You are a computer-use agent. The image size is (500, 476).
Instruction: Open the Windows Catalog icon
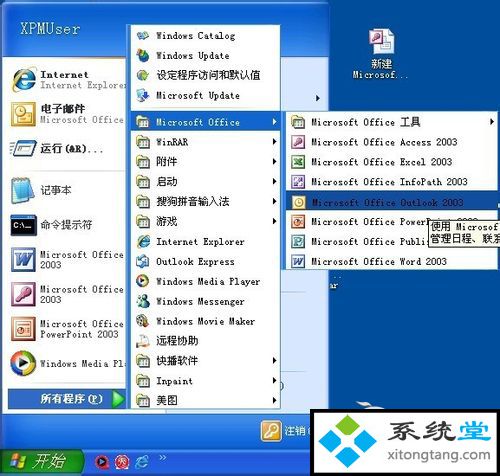[143, 36]
